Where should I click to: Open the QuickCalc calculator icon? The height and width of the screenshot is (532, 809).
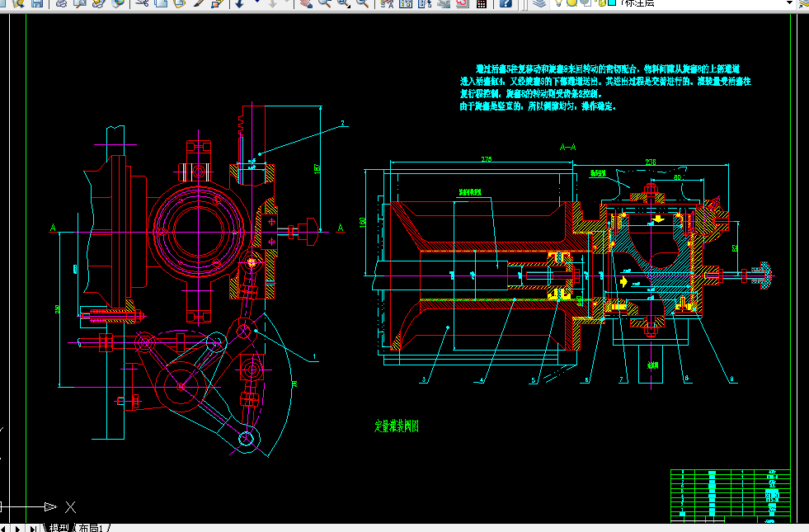click(x=482, y=3)
